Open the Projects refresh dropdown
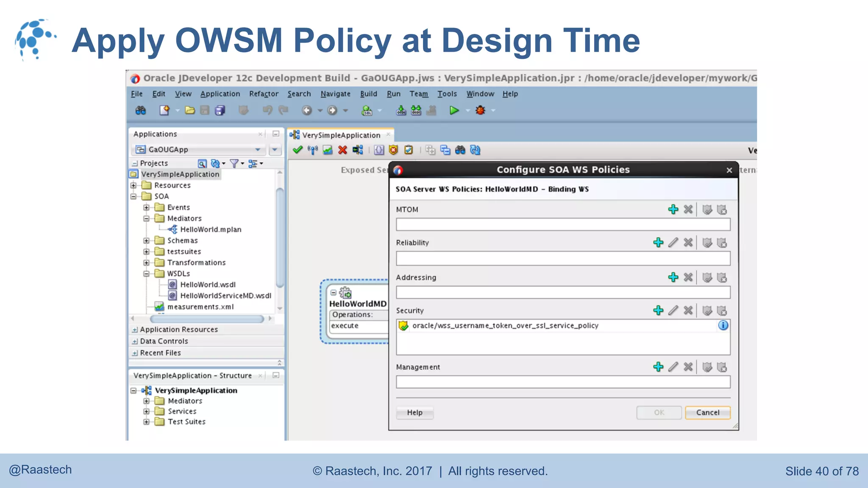Image resolution: width=868 pixels, height=488 pixels. (218, 164)
